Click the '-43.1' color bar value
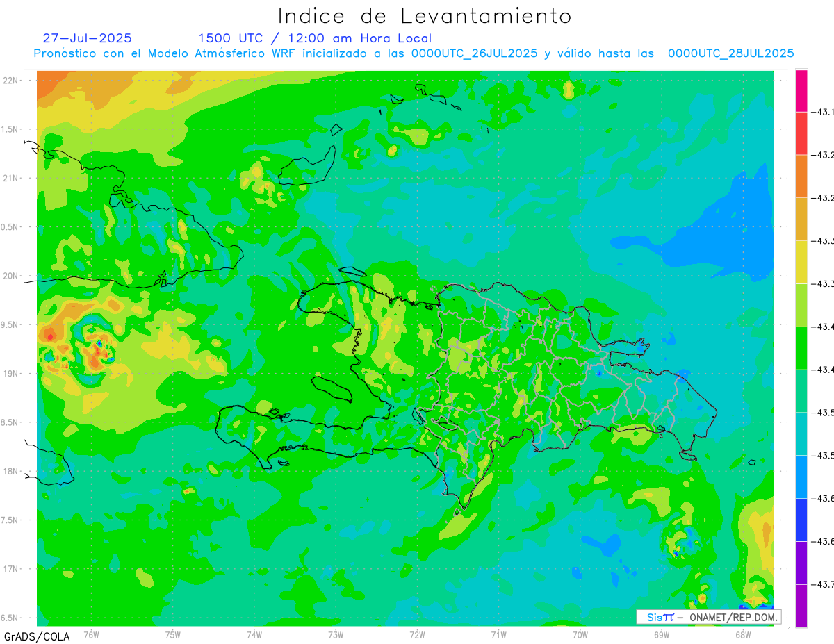Viewport: 834px width, 644px height. [824, 112]
